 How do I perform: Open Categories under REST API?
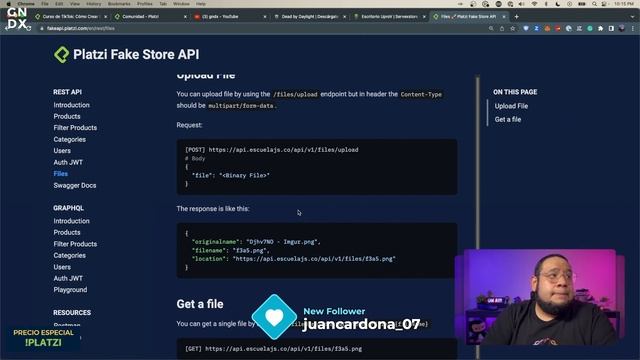pyautogui.click(x=69, y=140)
